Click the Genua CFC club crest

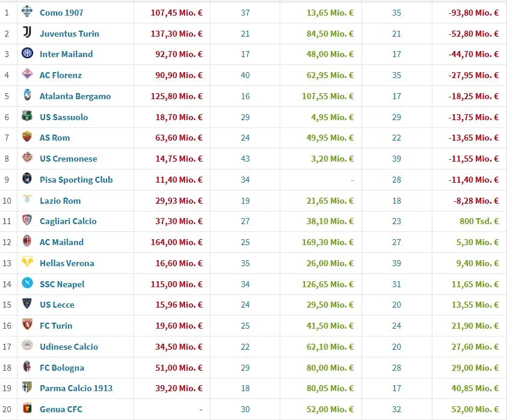[x=27, y=408]
